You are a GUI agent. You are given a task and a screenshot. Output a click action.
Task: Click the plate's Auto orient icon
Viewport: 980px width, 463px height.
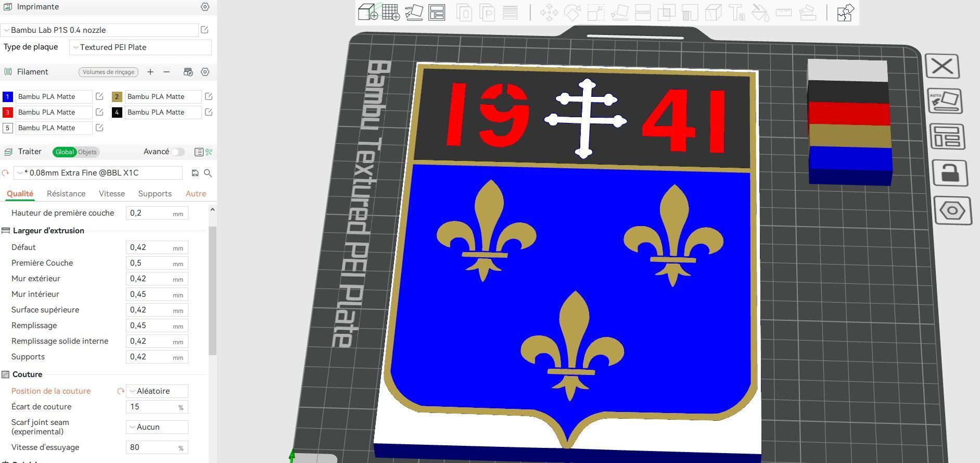click(945, 101)
